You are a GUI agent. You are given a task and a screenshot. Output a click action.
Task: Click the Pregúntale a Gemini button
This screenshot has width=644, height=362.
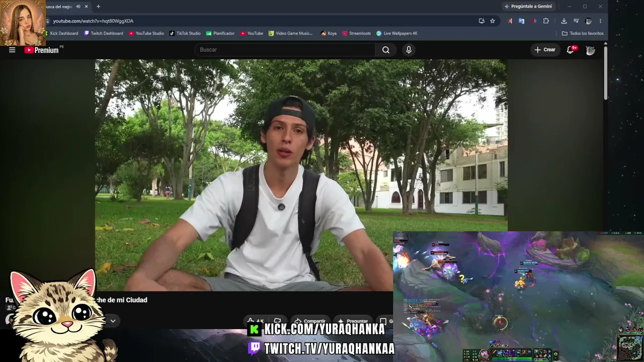click(x=528, y=7)
